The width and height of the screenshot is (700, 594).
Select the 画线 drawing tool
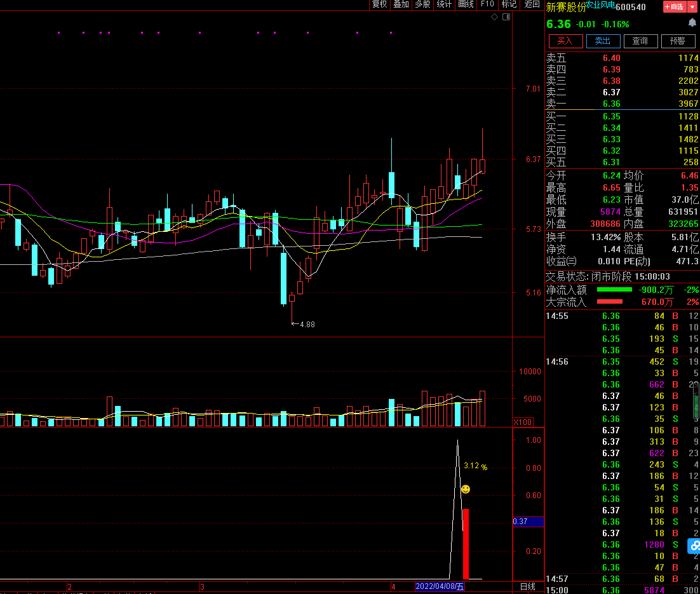tap(466, 4)
